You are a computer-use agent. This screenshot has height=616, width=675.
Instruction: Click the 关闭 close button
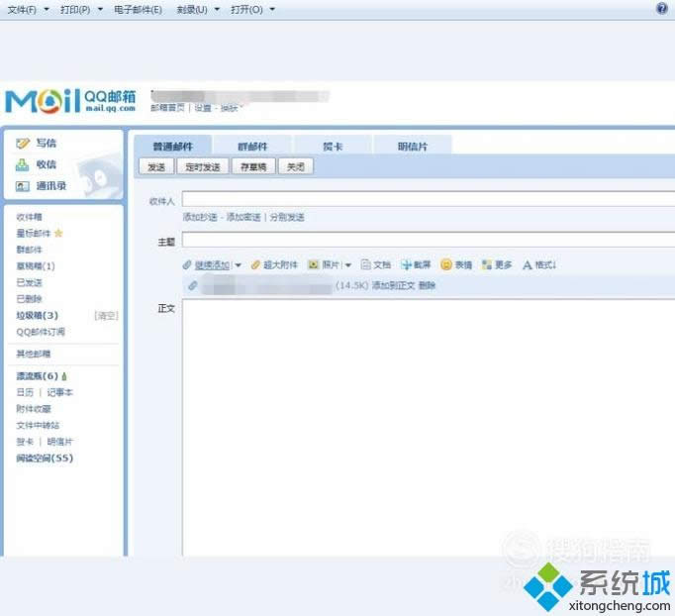point(296,166)
